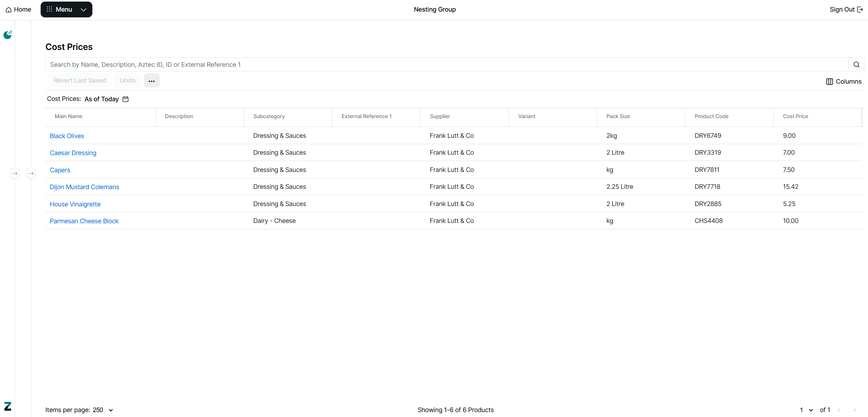The width and height of the screenshot is (868, 417).
Task: Click the Sign Out button
Action: (x=846, y=9)
